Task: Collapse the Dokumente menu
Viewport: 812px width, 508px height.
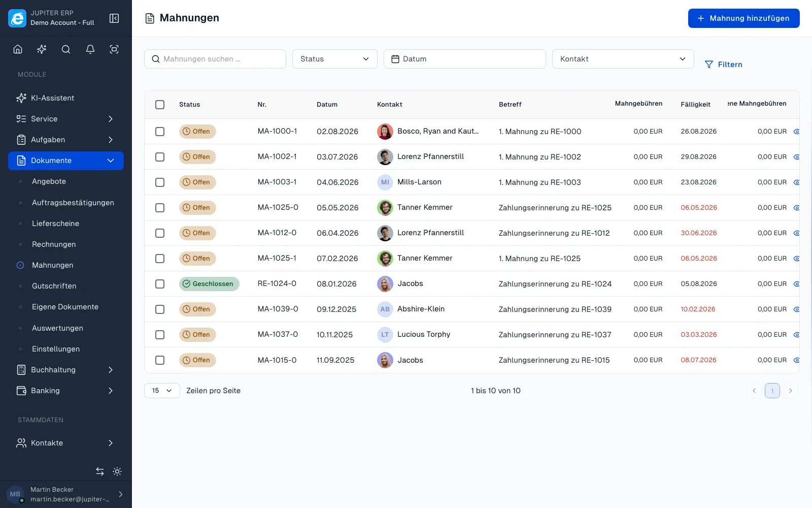Action: tap(66, 161)
